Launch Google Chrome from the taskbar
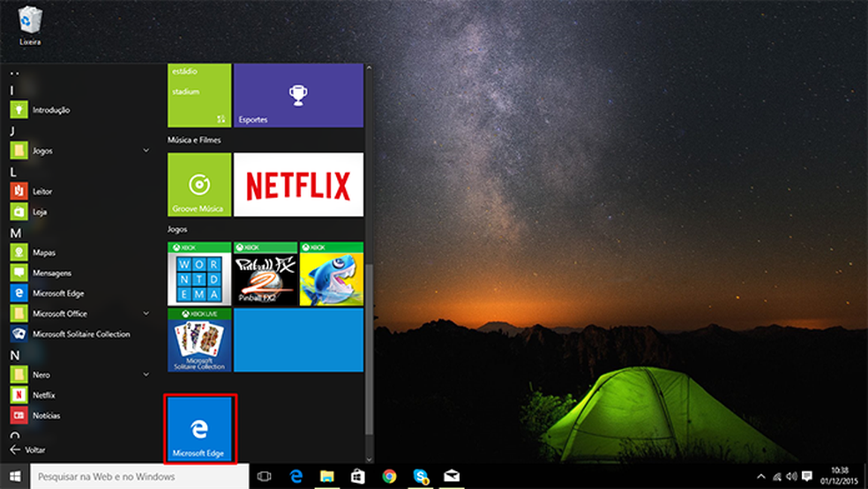 click(x=389, y=477)
